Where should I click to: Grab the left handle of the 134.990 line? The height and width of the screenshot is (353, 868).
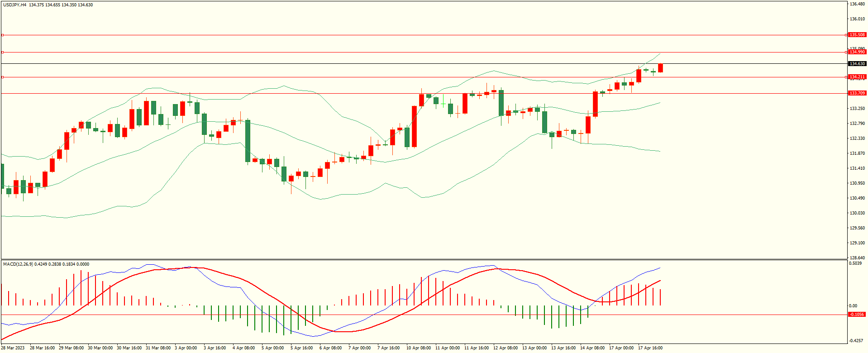click(2, 52)
